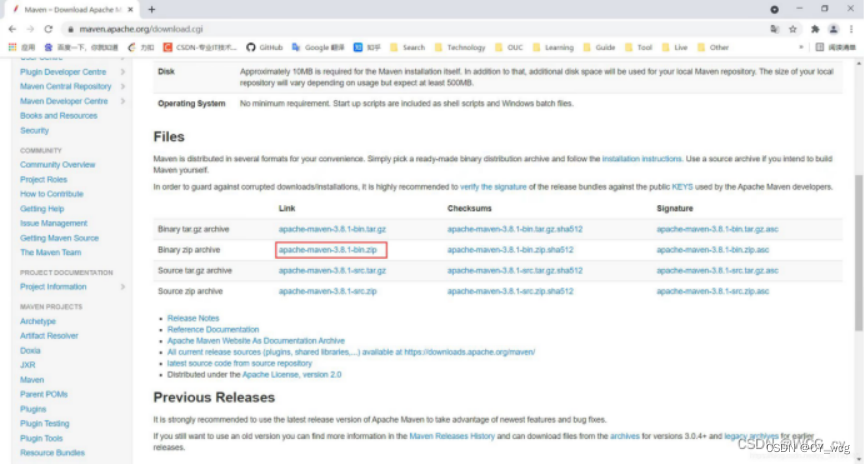Open Reference Documentation link
This screenshot has height=464, width=865.
213,329
